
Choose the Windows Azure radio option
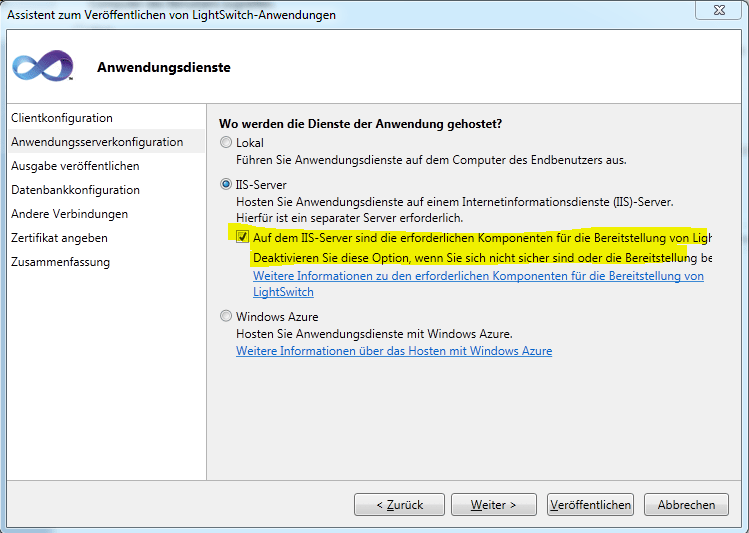pyautogui.click(x=226, y=316)
